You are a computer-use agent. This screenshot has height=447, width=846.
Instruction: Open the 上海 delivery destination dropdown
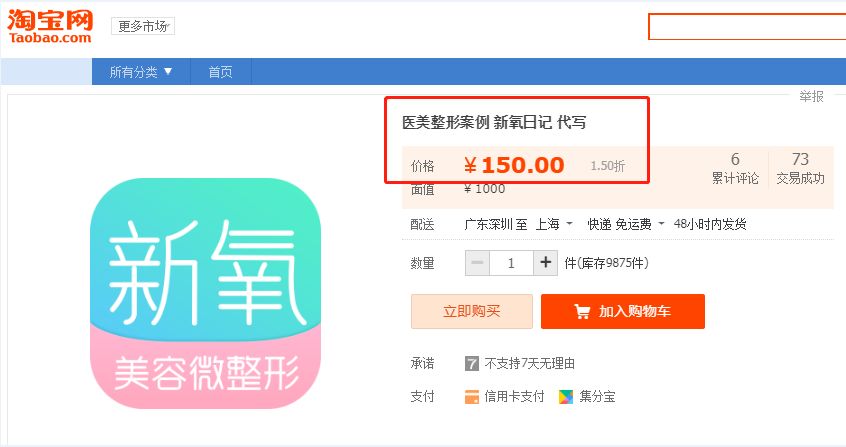click(554, 224)
